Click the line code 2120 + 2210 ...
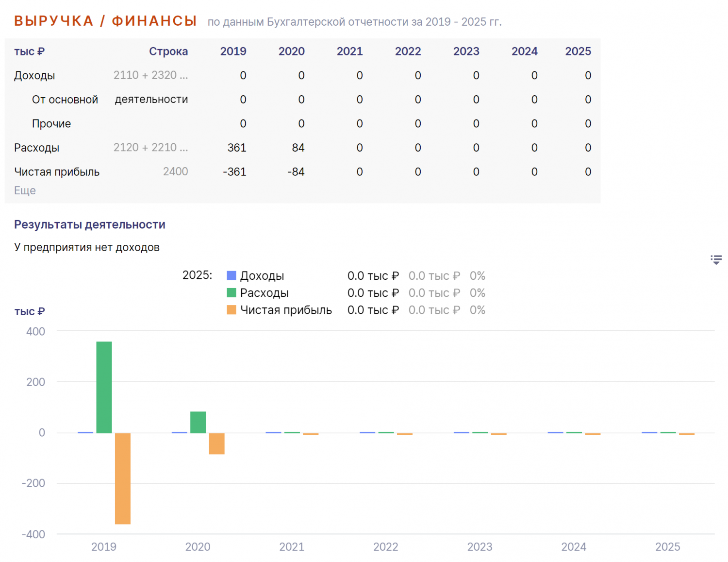The image size is (728, 562). [x=150, y=148]
